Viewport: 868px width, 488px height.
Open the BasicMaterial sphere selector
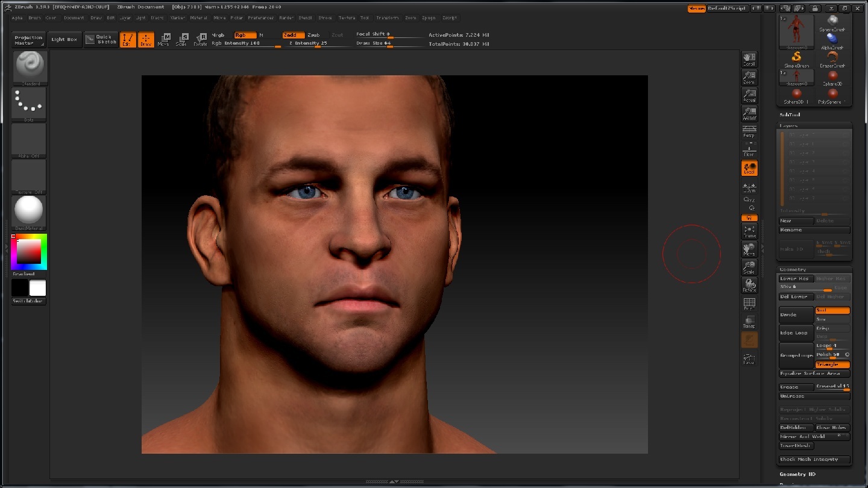[30, 213]
